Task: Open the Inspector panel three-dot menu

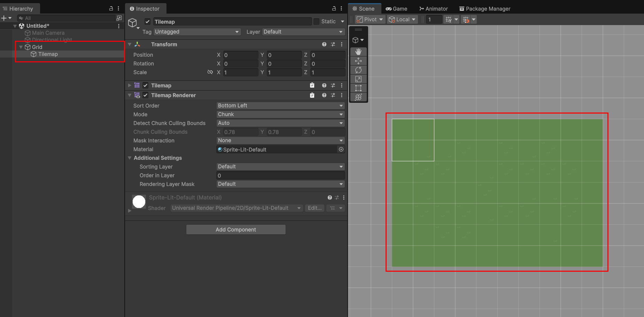Action: tap(341, 8)
